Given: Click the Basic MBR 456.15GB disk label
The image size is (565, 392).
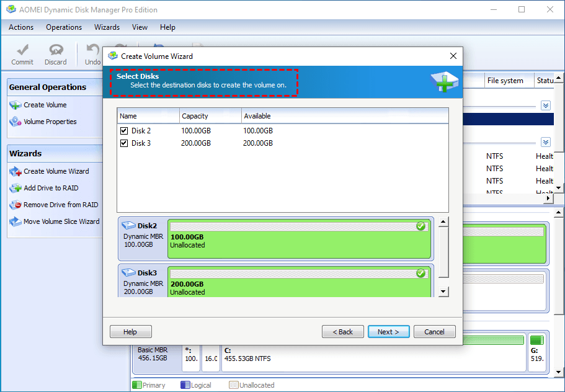Looking at the screenshot, I should (x=153, y=354).
